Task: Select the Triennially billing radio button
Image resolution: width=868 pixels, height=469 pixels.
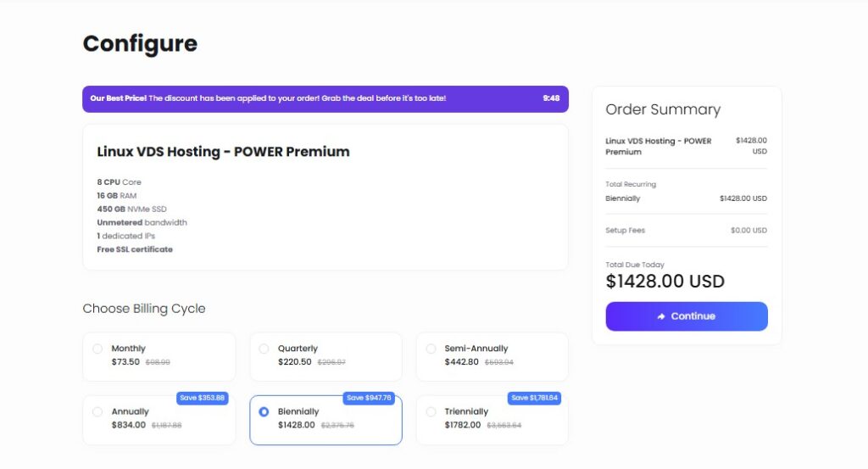Action: click(x=431, y=411)
